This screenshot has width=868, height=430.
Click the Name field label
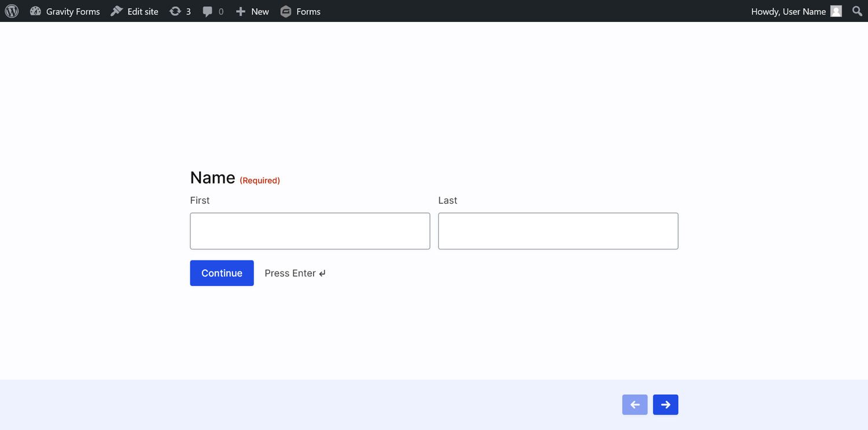point(212,178)
